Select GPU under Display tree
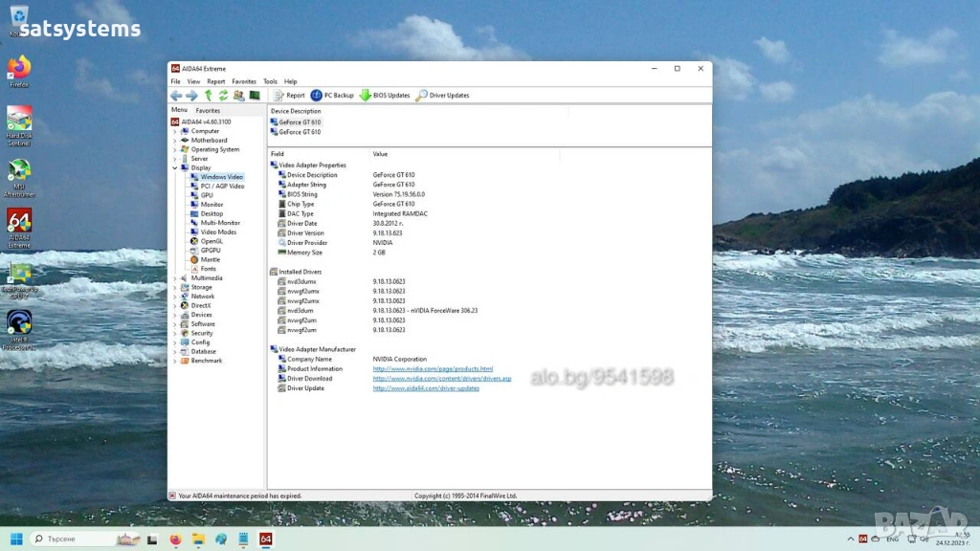 click(207, 195)
